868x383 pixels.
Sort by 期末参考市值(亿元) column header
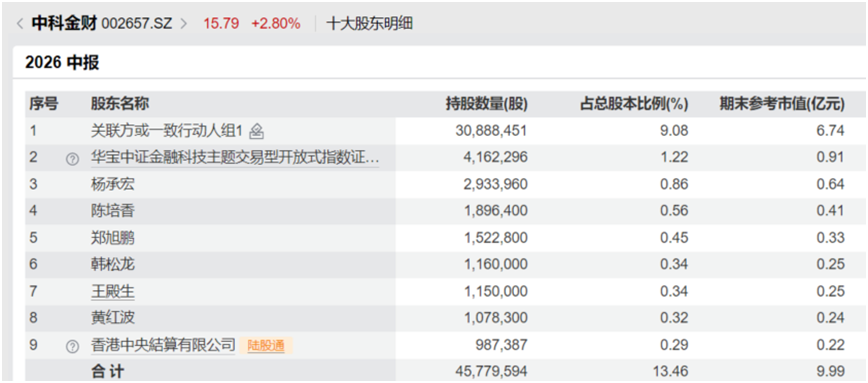[x=782, y=103]
